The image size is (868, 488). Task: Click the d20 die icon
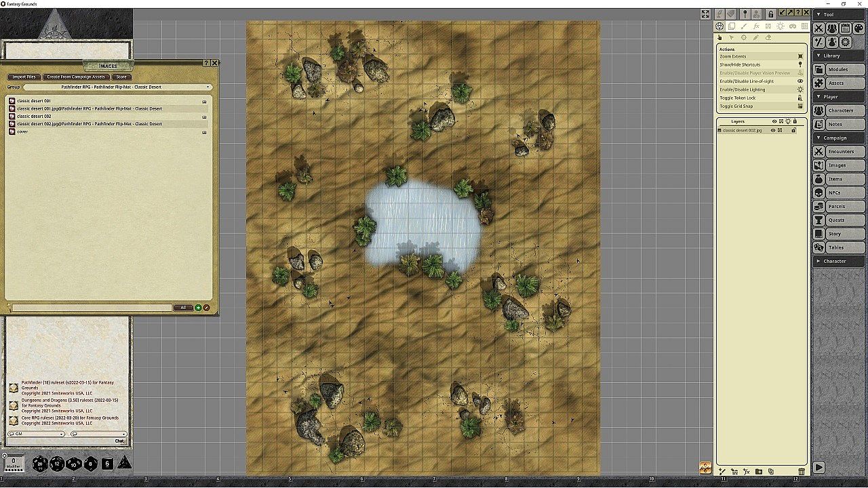[40, 464]
